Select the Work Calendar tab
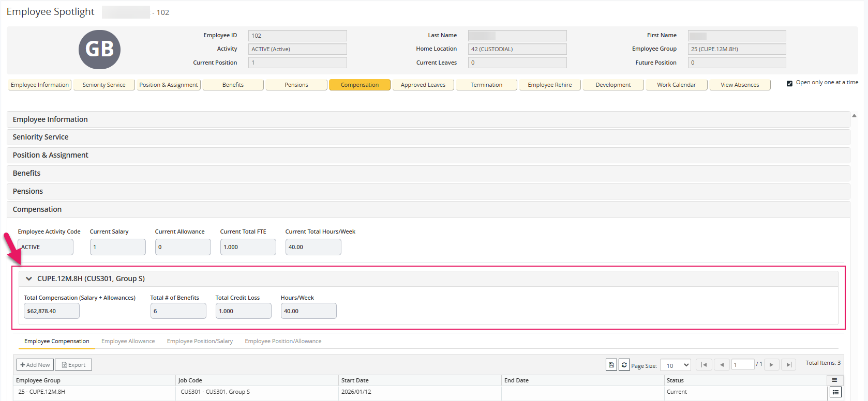The image size is (868, 401). point(677,85)
